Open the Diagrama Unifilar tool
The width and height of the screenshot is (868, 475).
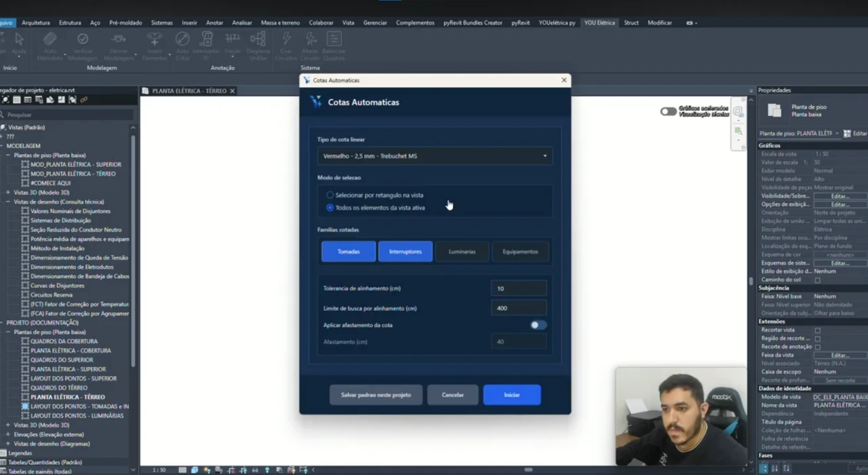(258, 45)
